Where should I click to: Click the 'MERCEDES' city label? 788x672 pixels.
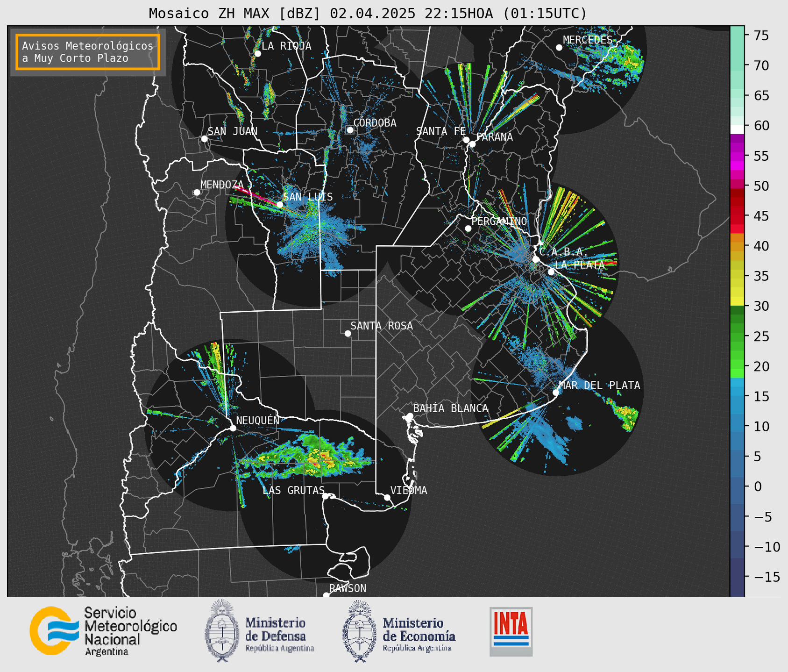pos(588,40)
